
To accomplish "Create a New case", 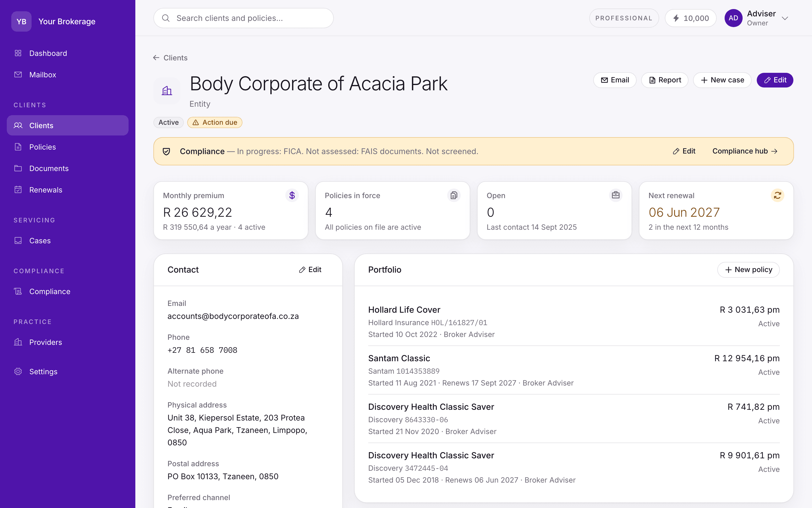I will 722,80.
